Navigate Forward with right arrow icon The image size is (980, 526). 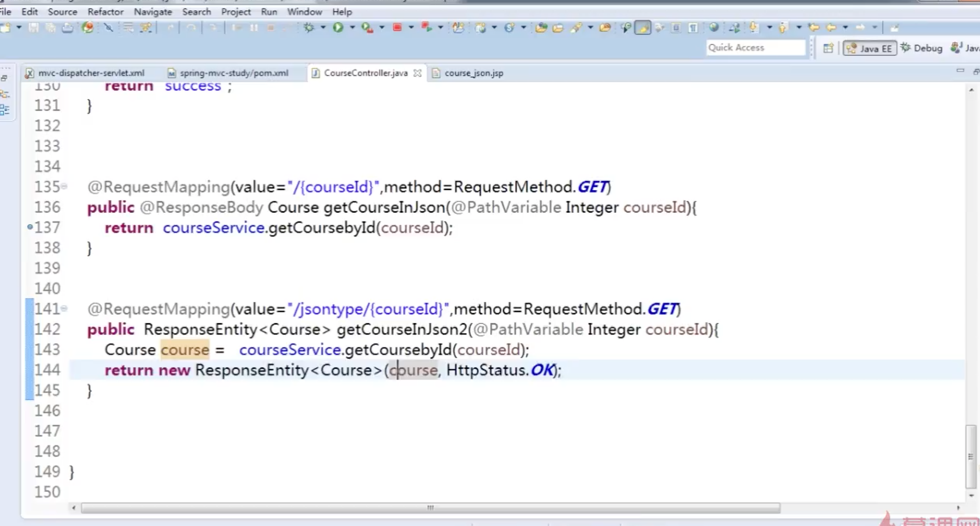[x=860, y=28]
